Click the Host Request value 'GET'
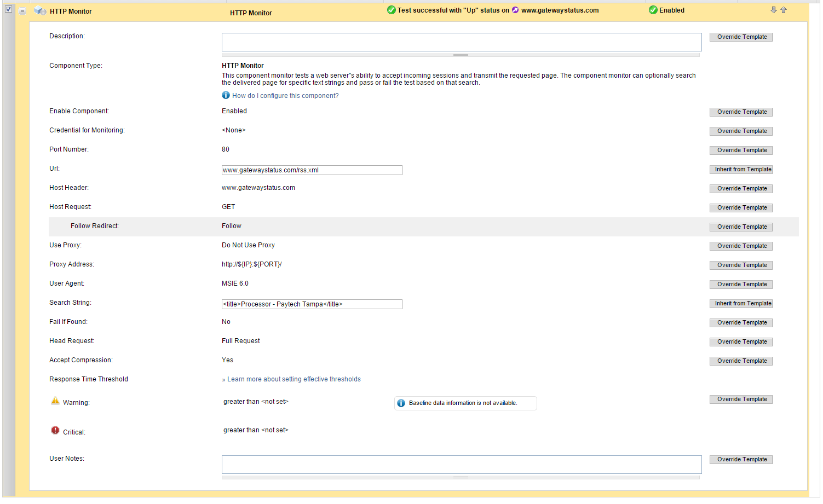Image resolution: width=823 pixels, height=504 pixels. tap(228, 207)
